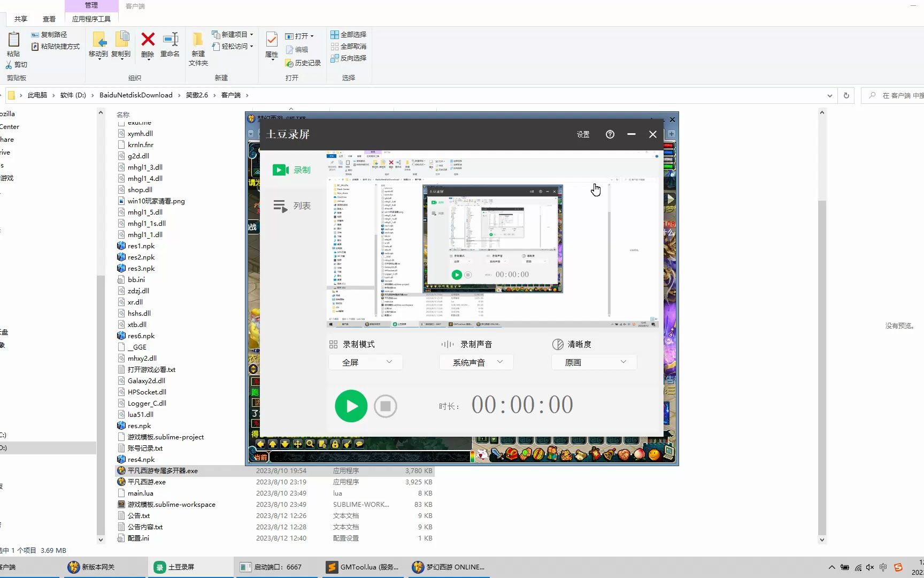The image size is (924, 578).
Task: Select the file 平凡西游专属多开器.exe
Action: (x=163, y=471)
